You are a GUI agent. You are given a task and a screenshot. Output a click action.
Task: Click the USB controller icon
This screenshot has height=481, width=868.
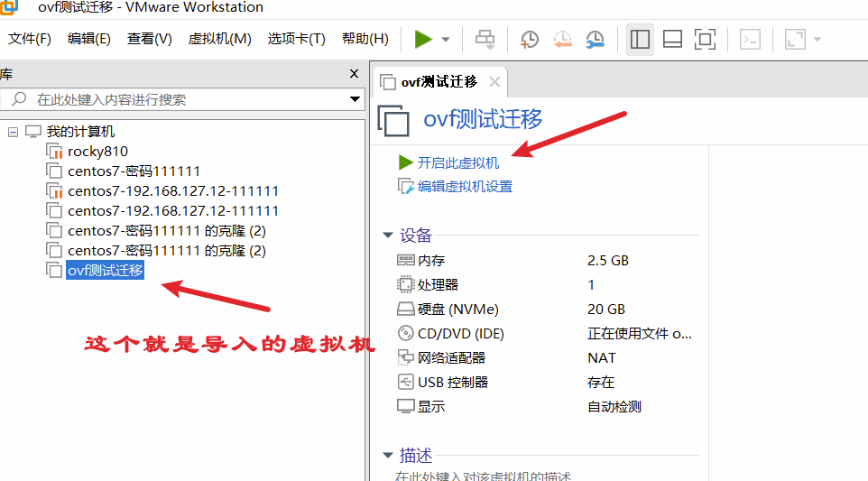405,382
